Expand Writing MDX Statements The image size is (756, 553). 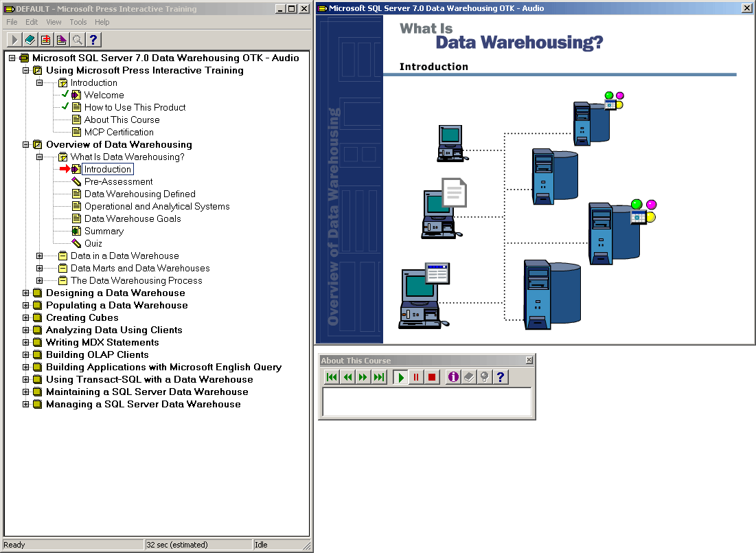click(26, 343)
